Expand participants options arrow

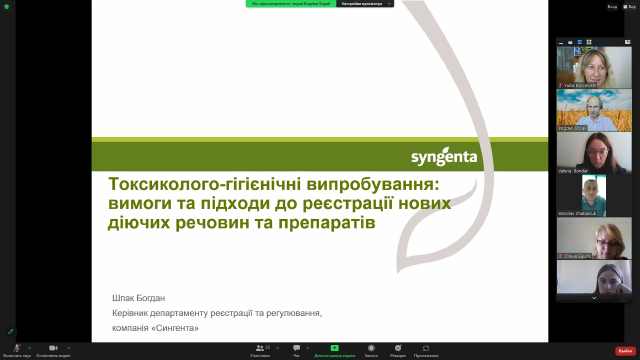[278, 348]
